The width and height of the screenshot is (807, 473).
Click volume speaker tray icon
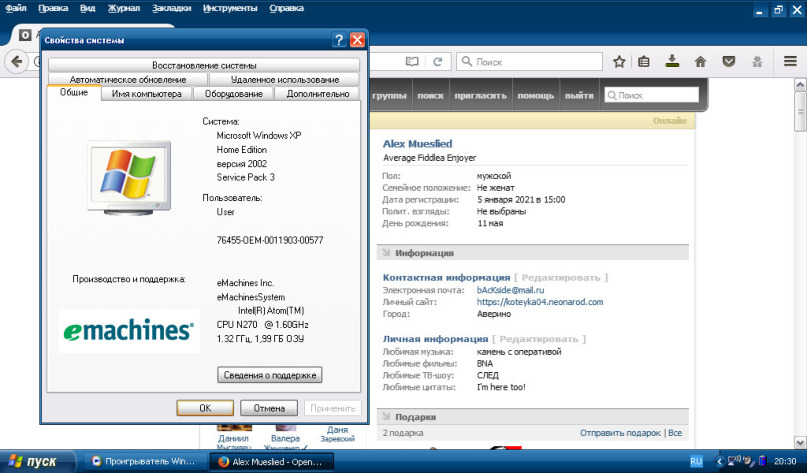pos(748,461)
